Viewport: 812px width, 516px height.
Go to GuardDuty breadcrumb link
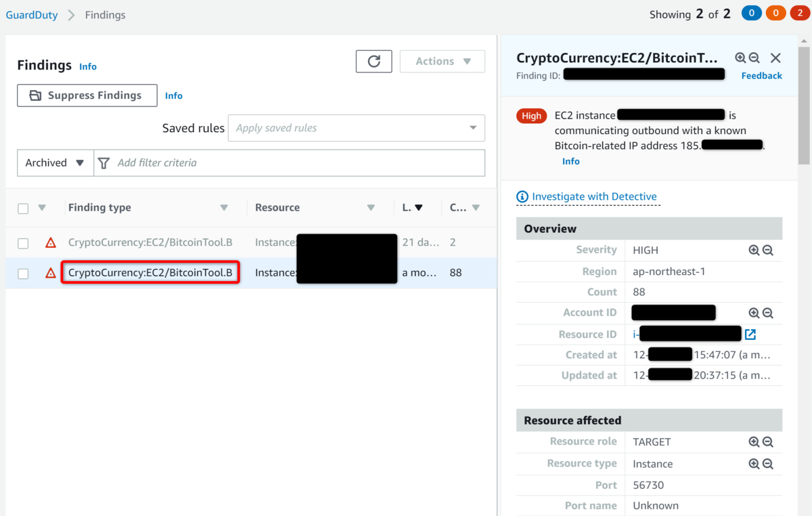tap(32, 14)
